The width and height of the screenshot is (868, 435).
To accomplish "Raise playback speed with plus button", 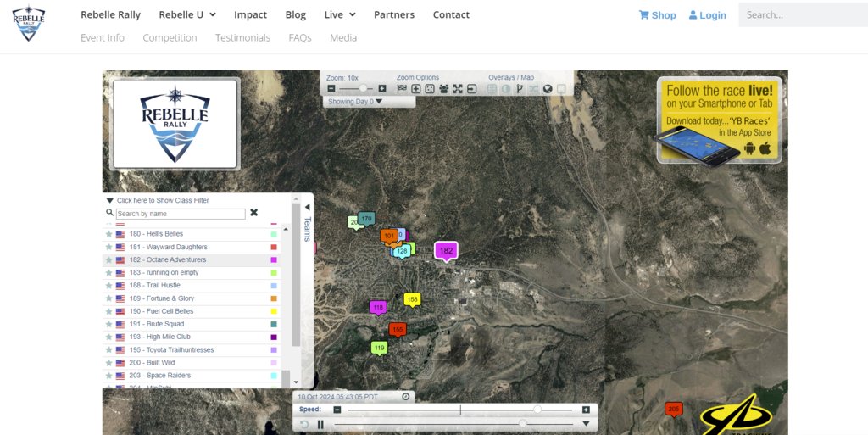I will [x=586, y=410].
